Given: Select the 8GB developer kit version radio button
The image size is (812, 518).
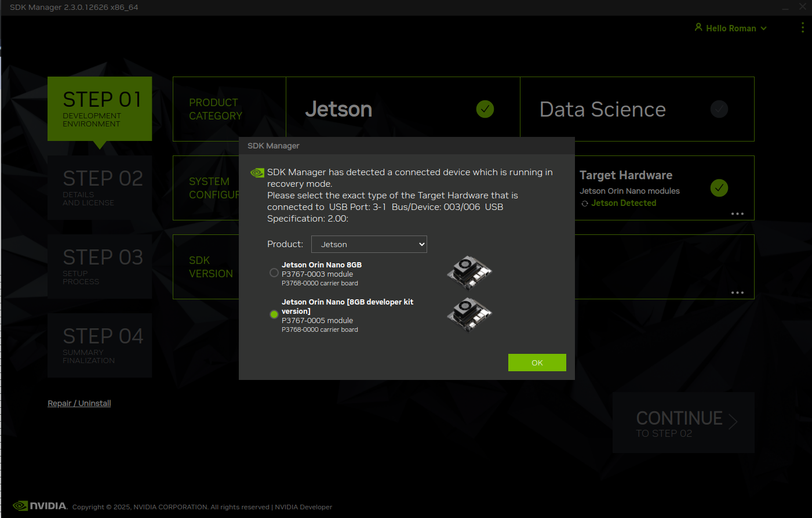Looking at the screenshot, I should pos(274,314).
